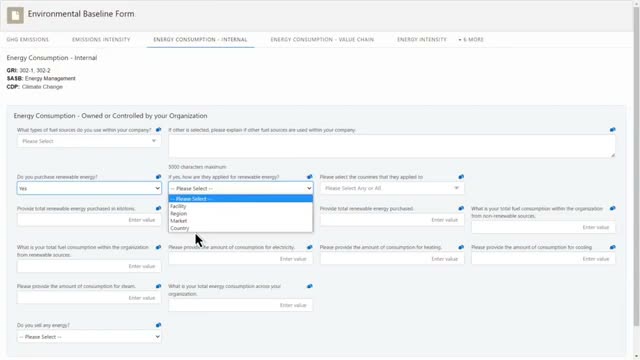Click comment icon beside how applied for renewable energy
This screenshot has height=360, width=640.
coord(309,177)
